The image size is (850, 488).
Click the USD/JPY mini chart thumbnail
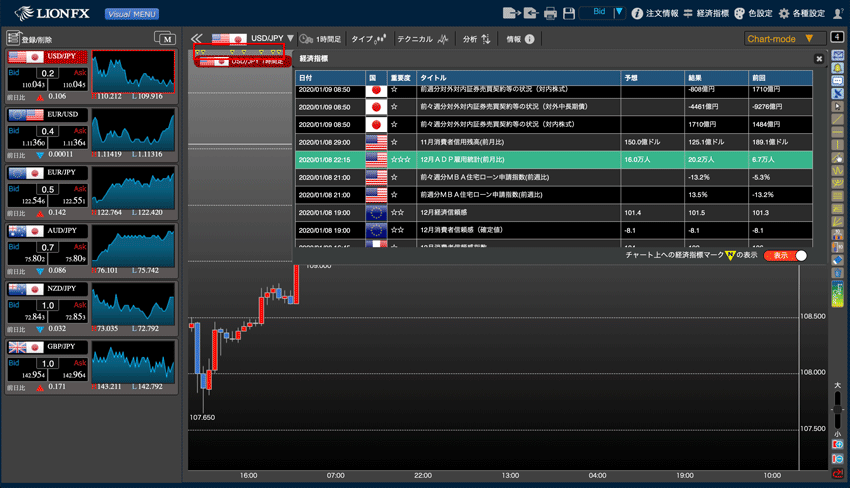point(133,72)
